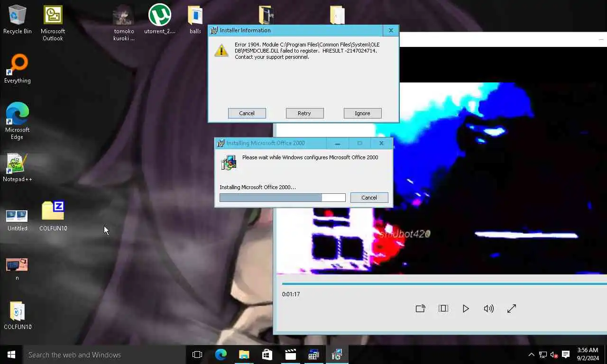This screenshot has height=364, width=607.
Task: Open the network status tray icon
Action: [x=543, y=355]
